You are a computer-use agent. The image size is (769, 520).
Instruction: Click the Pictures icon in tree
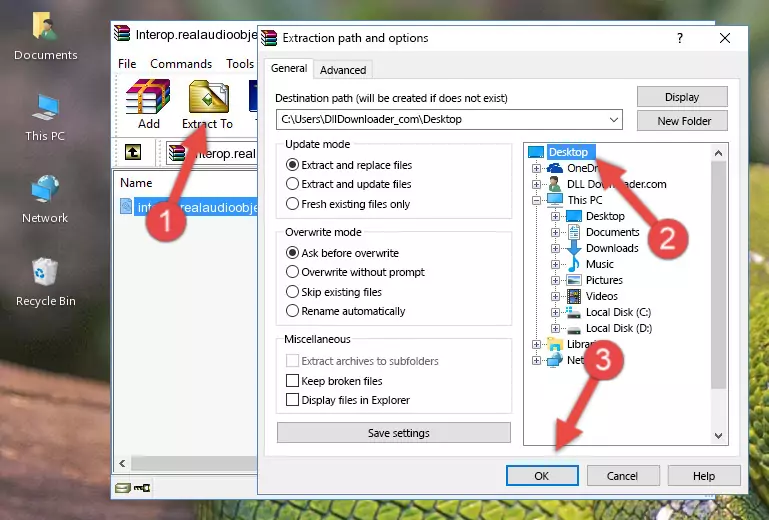click(574, 280)
